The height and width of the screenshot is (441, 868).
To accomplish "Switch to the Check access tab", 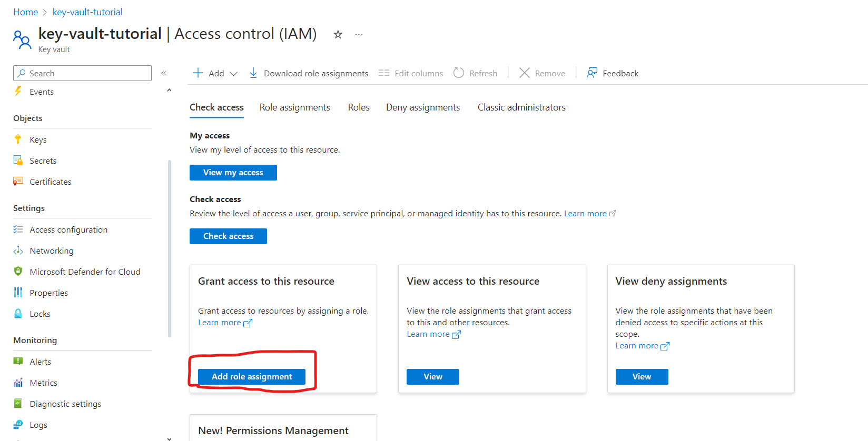I will [216, 107].
